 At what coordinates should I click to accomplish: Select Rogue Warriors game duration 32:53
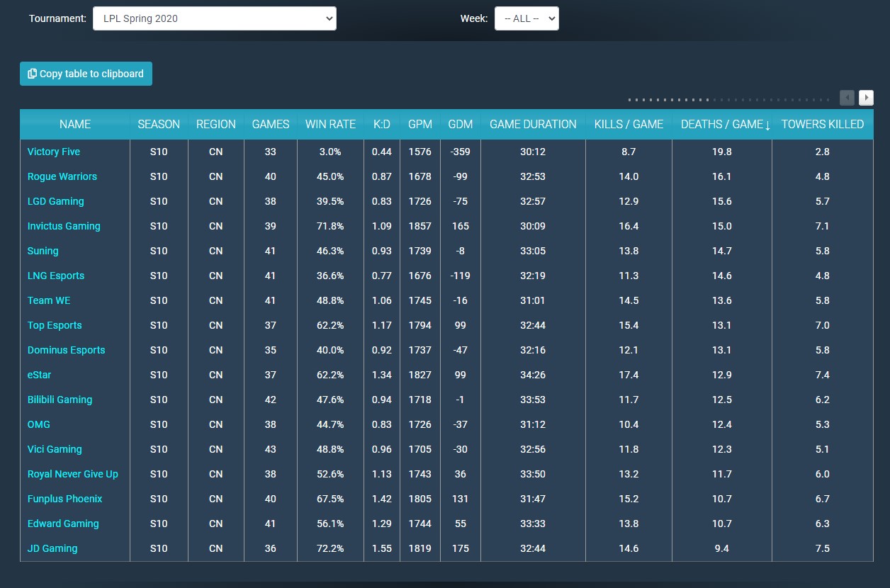533,176
